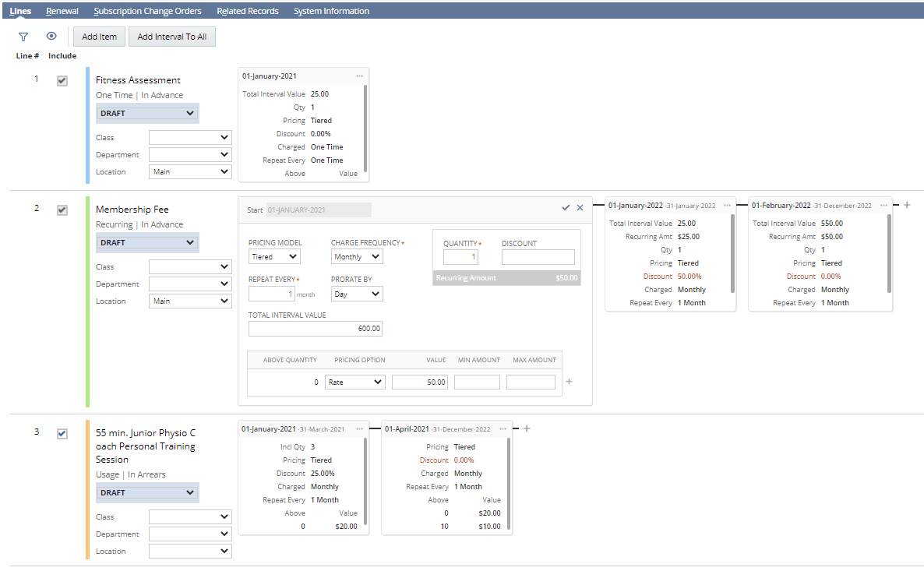Click the Max Amount input field
The image size is (924, 571).
531,382
